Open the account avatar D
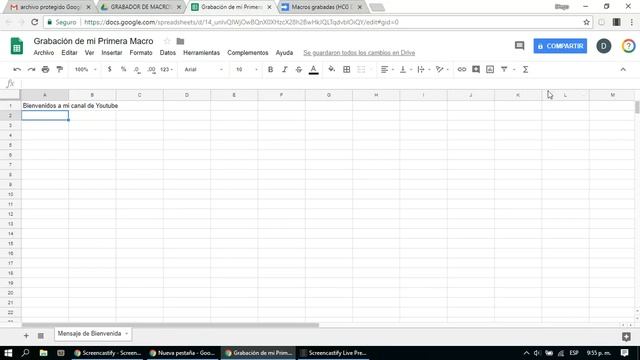 coord(604,46)
